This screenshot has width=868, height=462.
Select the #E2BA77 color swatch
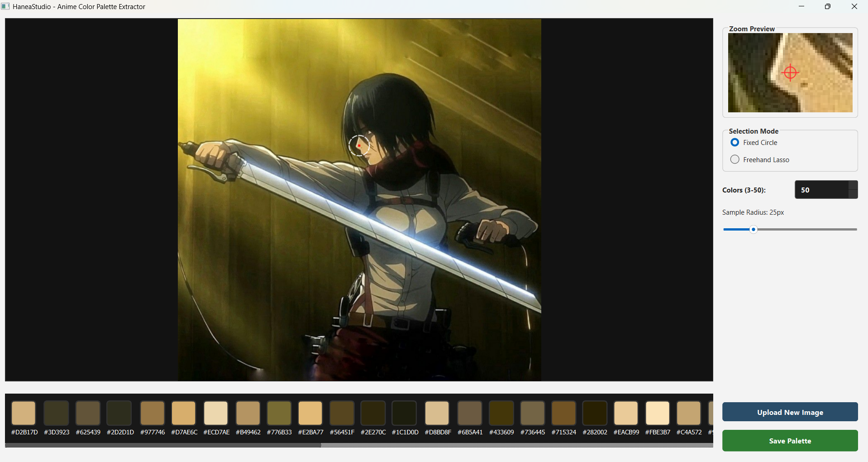pos(310,413)
